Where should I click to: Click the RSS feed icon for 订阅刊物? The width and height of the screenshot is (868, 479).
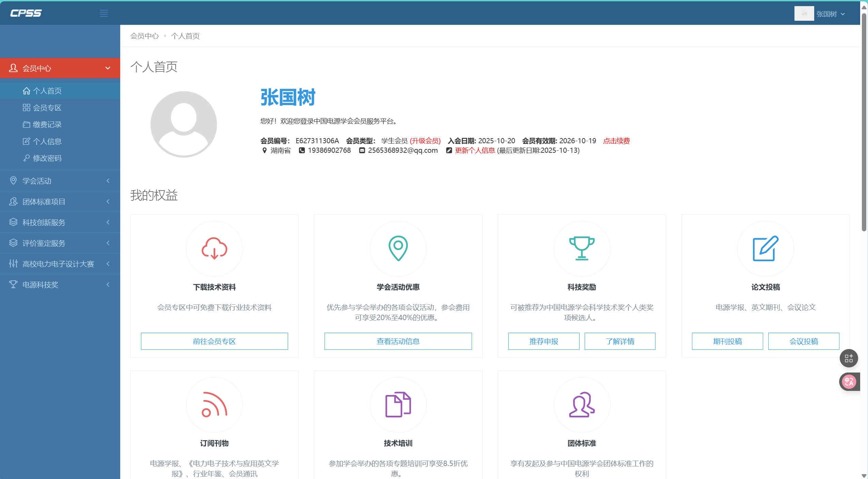pos(214,404)
